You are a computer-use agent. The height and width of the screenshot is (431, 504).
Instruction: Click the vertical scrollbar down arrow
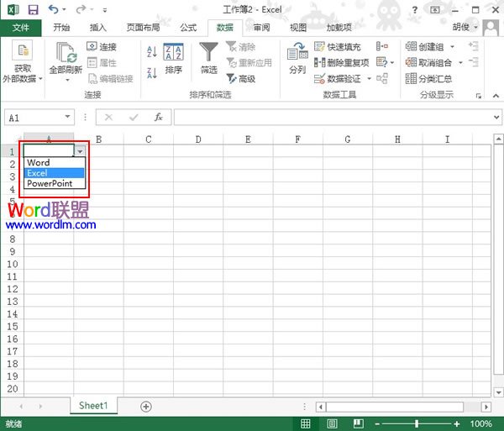pos(498,392)
